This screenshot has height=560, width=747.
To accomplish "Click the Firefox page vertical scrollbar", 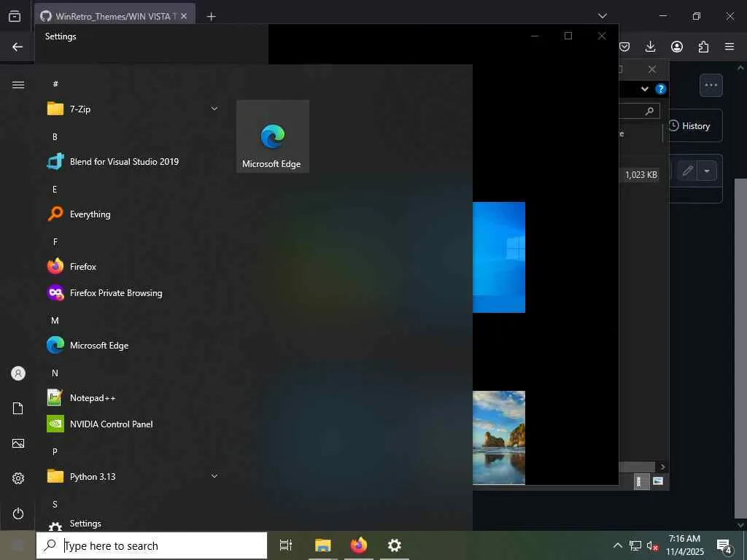I will 741,348.
